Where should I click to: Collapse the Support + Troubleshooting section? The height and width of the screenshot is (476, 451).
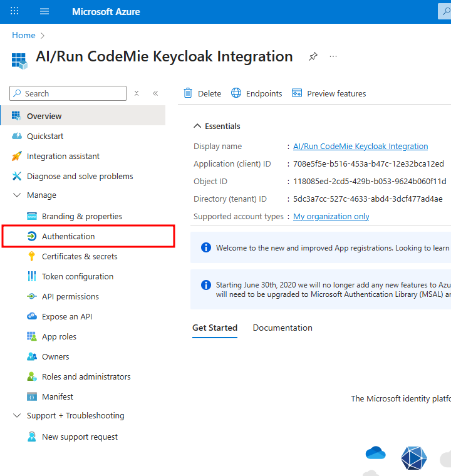(x=17, y=416)
